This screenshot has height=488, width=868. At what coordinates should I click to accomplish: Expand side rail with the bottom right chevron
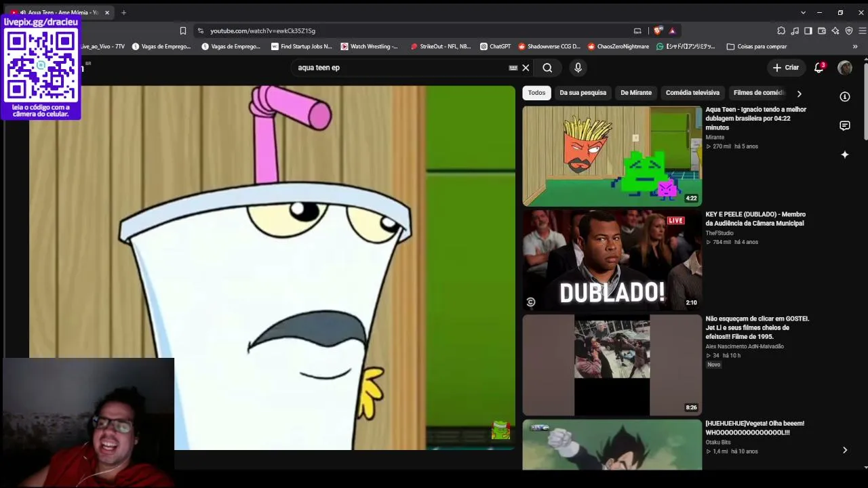coord(845,450)
